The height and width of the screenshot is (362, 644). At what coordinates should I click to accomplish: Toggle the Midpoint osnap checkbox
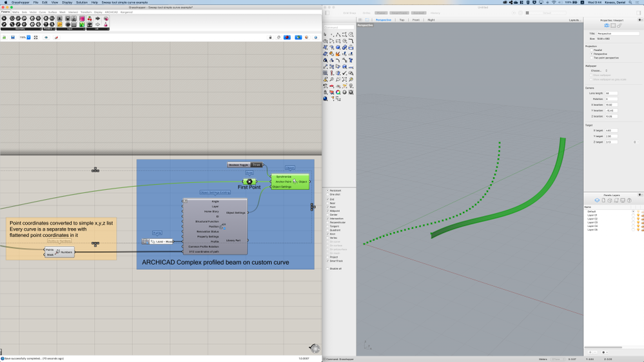pyautogui.click(x=327, y=211)
